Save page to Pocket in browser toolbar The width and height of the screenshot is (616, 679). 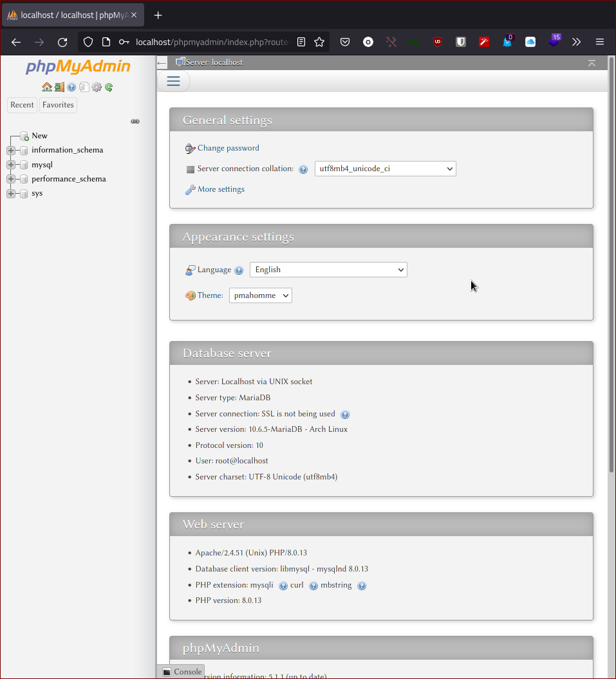(345, 42)
